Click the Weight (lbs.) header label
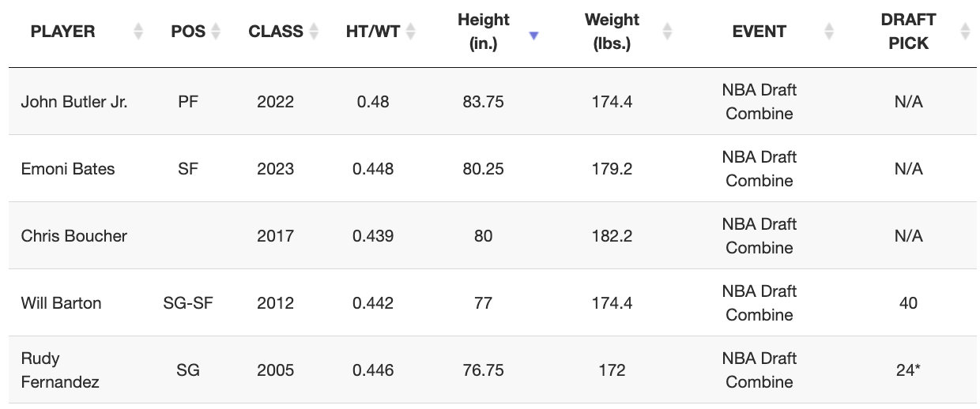The image size is (980, 409). coord(612,32)
